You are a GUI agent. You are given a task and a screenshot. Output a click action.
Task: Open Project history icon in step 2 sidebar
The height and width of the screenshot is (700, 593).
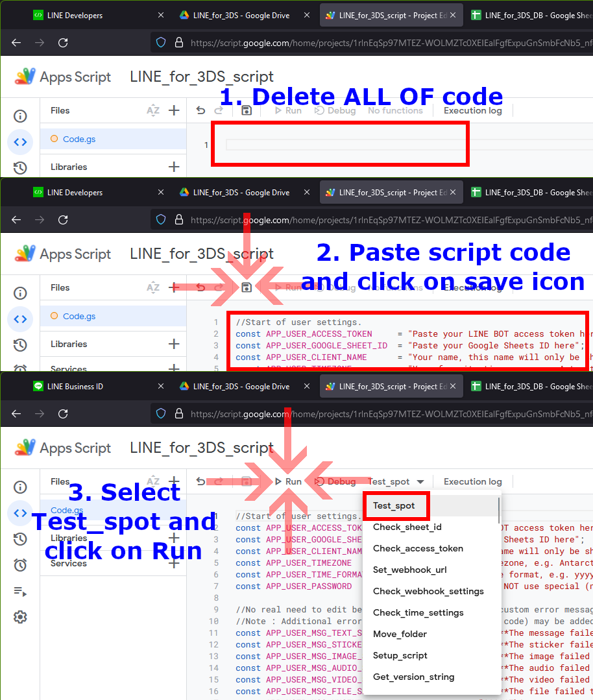(x=20, y=345)
